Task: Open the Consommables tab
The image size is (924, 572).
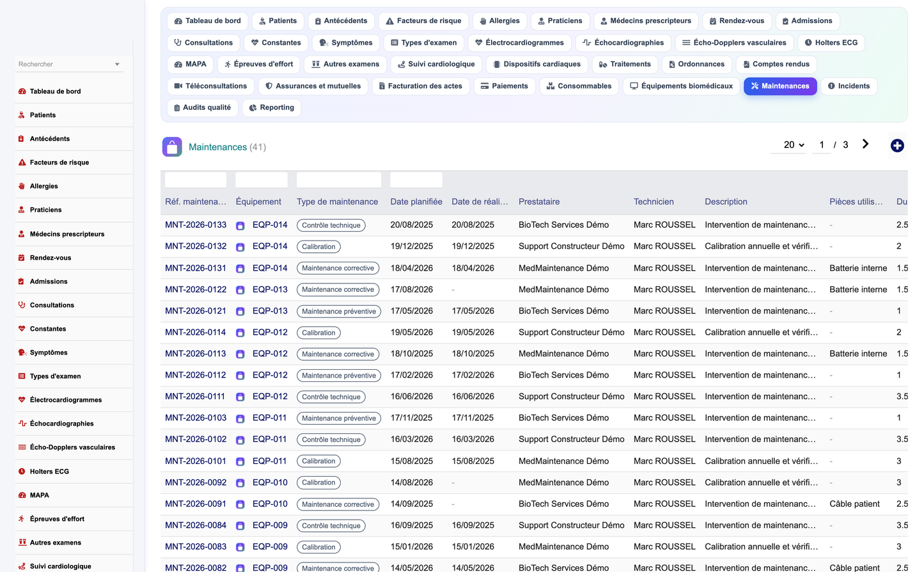Action: coord(579,86)
